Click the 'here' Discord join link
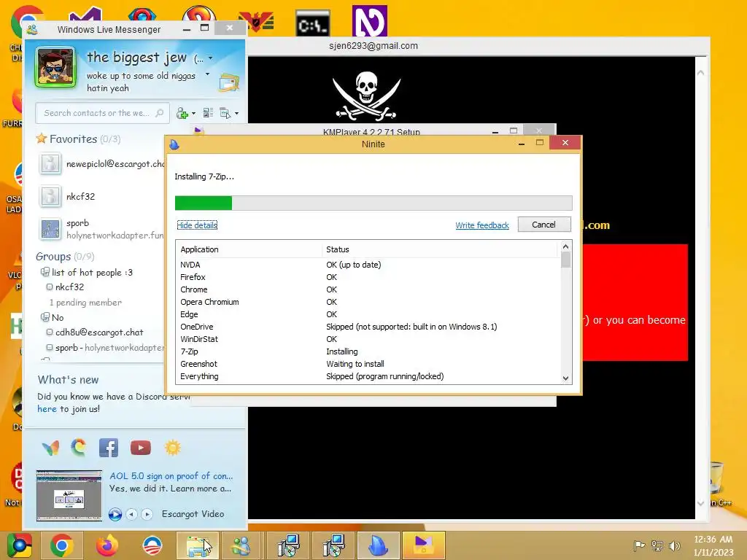Viewport: 747px width, 560px height. [47, 408]
